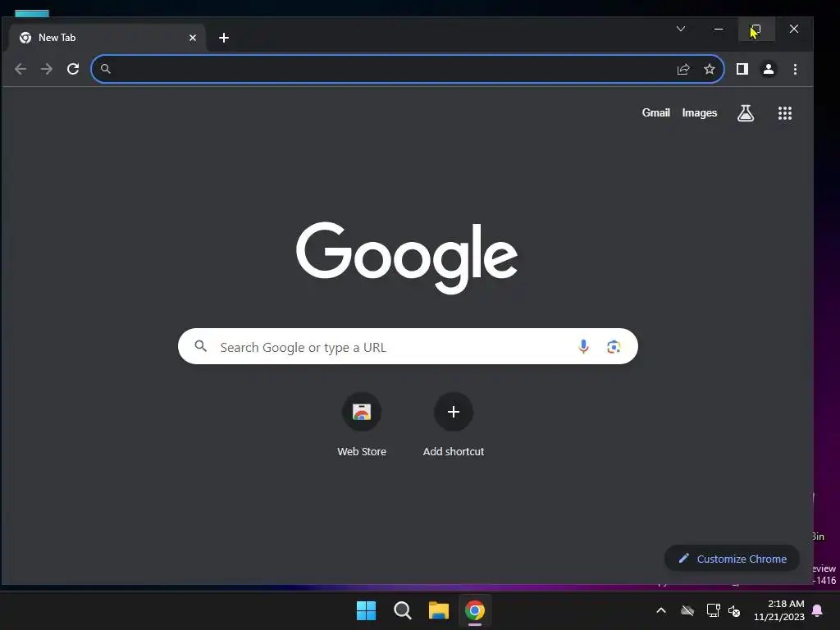The height and width of the screenshot is (630, 840).
Task: Click the OneDrive cloud tray icon
Action: point(687,610)
